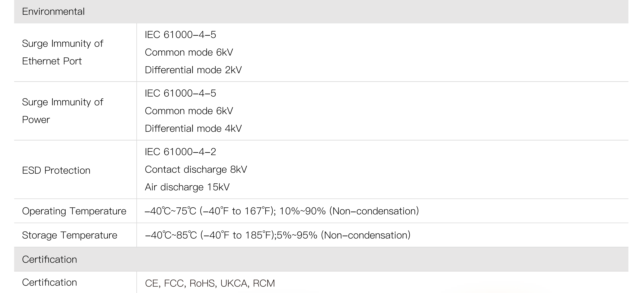This screenshot has width=644, height=293.
Task: Click the Differential mode 4kV value
Action: tap(193, 128)
